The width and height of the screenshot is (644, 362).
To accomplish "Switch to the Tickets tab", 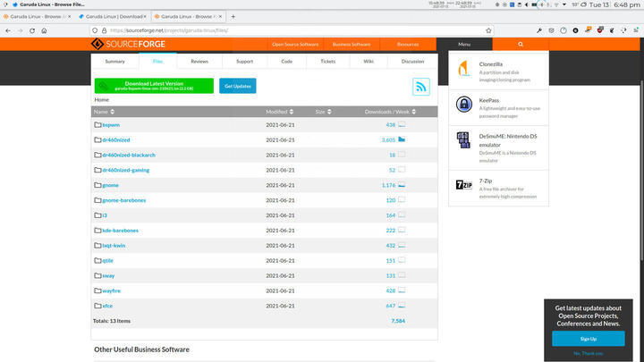I will click(x=327, y=61).
